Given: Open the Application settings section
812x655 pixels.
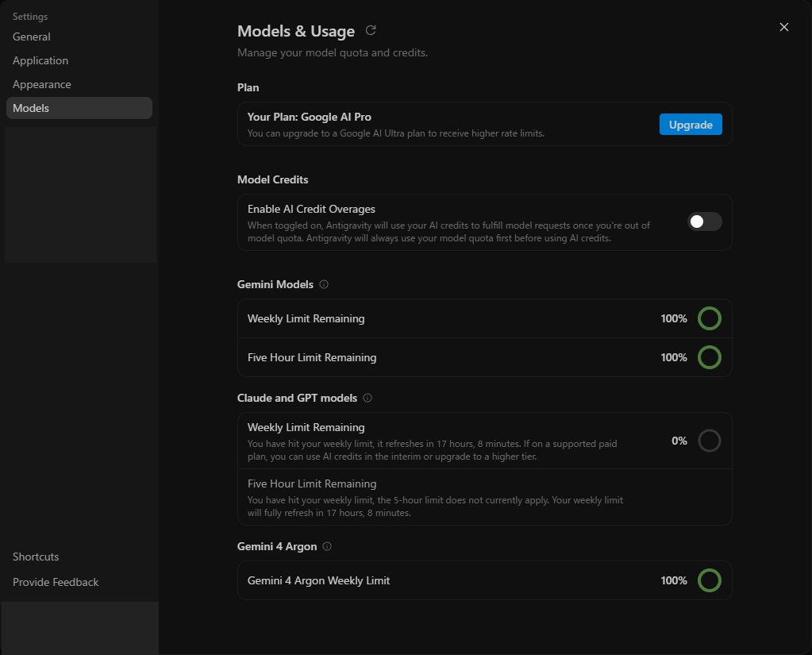Looking at the screenshot, I should point(79,60).
